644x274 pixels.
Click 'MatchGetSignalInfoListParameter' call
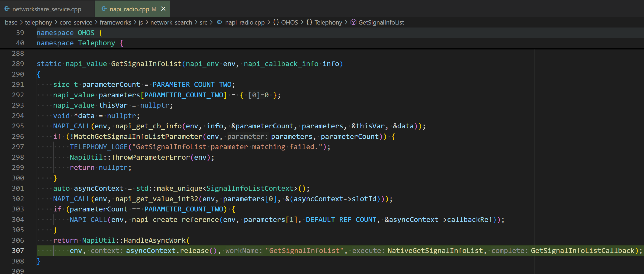[138, 137]
